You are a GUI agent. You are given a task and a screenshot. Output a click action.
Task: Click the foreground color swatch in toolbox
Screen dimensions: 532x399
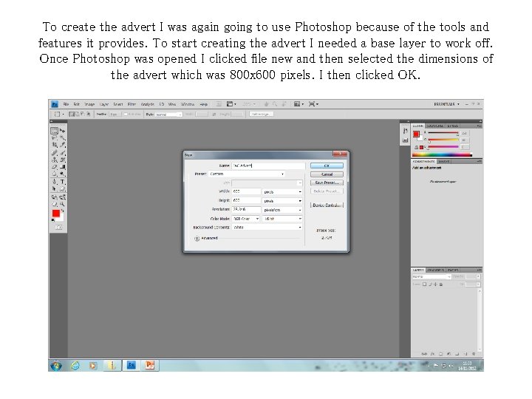[56, 214]
